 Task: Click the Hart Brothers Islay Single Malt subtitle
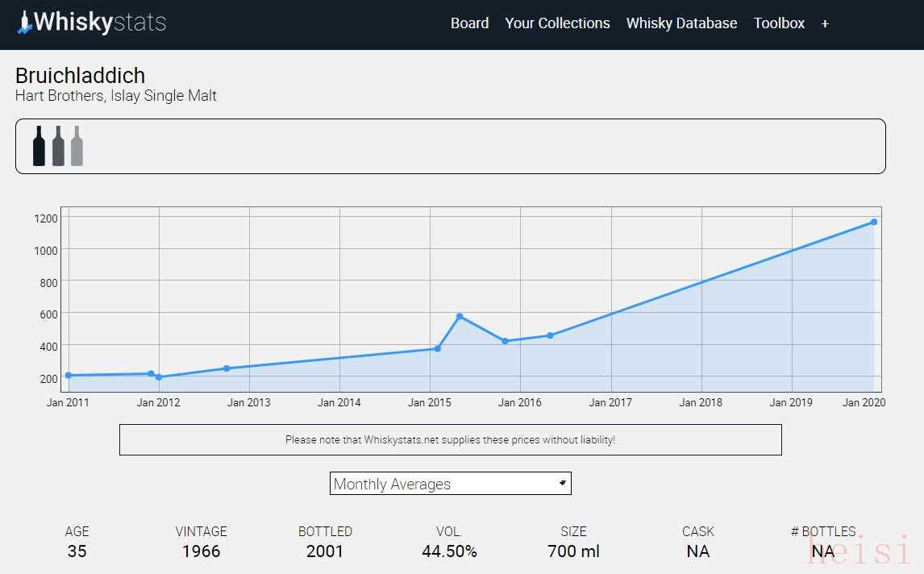coord(116,96)
